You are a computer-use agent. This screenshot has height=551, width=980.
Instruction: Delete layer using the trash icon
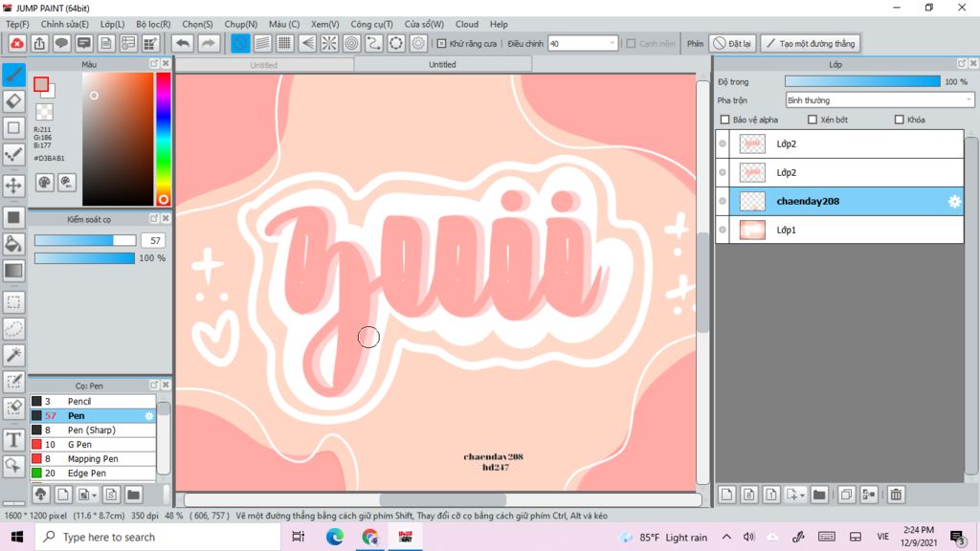tap(896, 495)
